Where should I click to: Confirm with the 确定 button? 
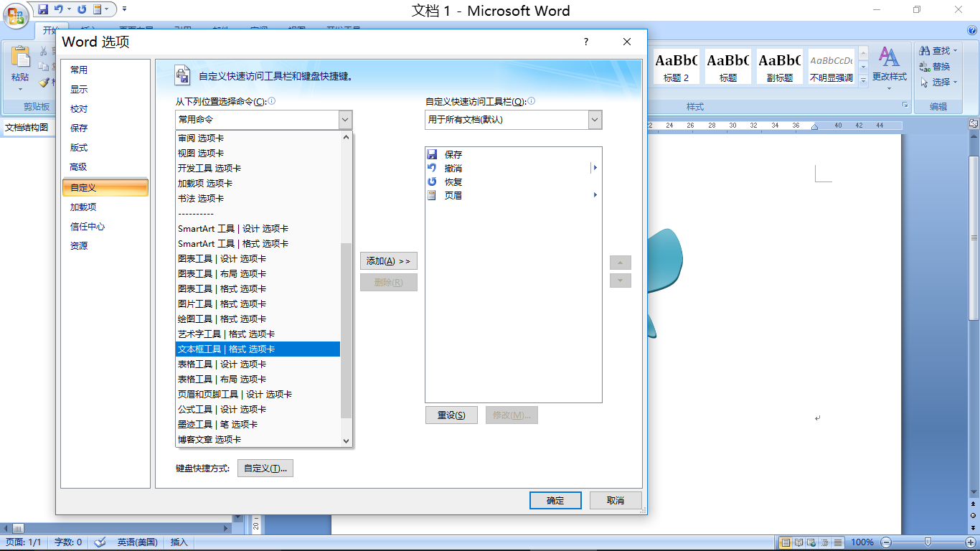coord(555,501)
